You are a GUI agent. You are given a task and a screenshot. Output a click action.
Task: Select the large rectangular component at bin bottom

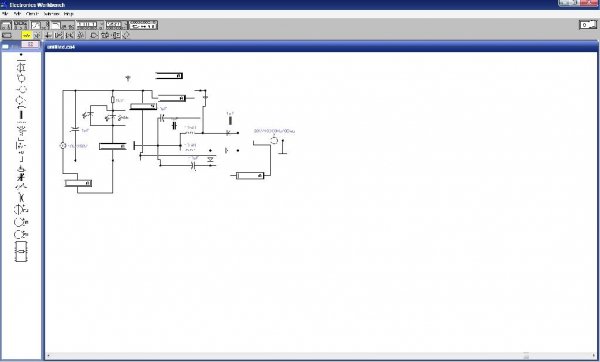21,251
